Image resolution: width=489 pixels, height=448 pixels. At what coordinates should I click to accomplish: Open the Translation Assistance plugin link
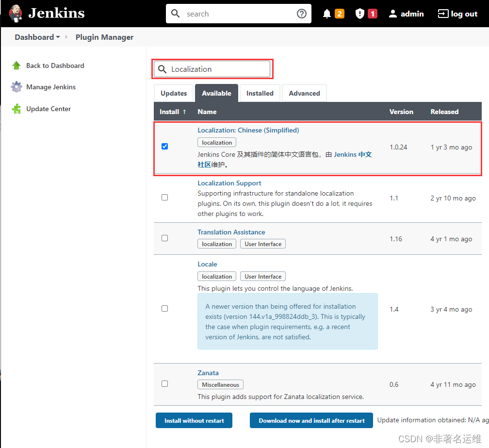pyautogui.click(x=231, y=232)
